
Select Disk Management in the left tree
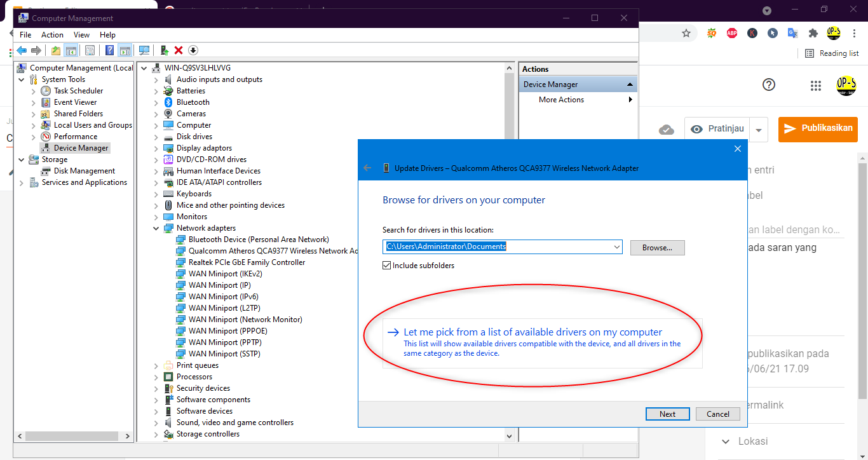tap(78, 171)
